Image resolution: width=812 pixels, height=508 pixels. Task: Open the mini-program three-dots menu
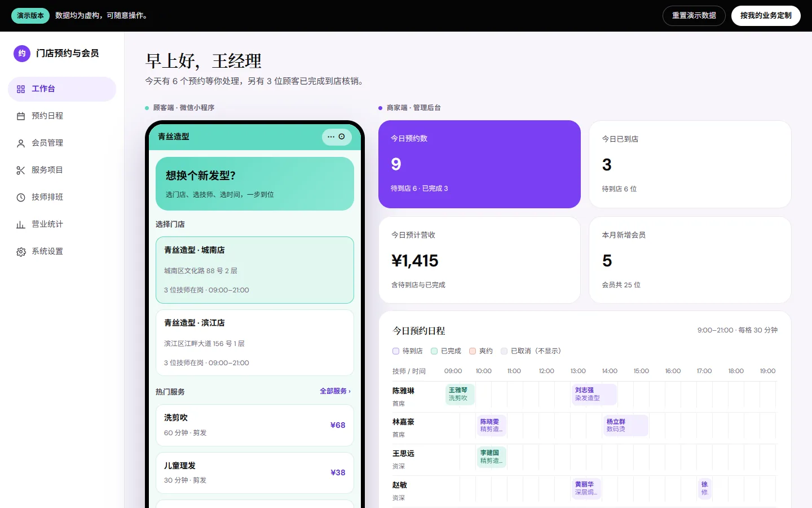[331, 137]
